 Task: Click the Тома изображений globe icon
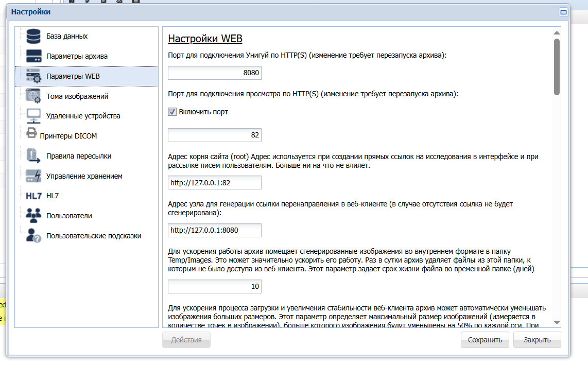click(x=33, y=96)
